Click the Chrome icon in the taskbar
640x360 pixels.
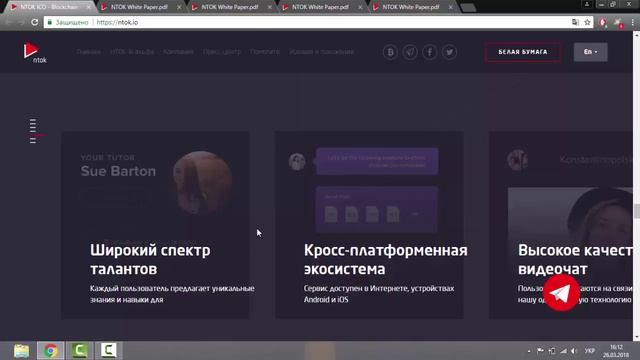(x=51, y=351)
